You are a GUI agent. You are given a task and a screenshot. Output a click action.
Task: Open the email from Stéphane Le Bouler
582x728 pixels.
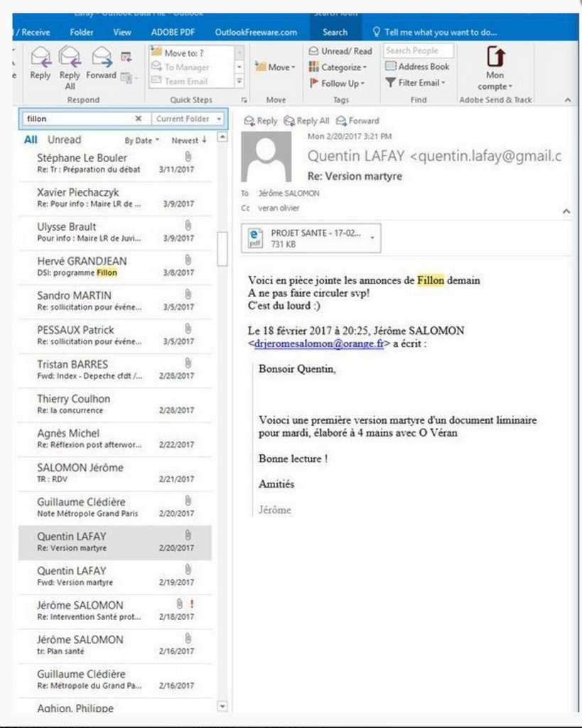(114, 163)
